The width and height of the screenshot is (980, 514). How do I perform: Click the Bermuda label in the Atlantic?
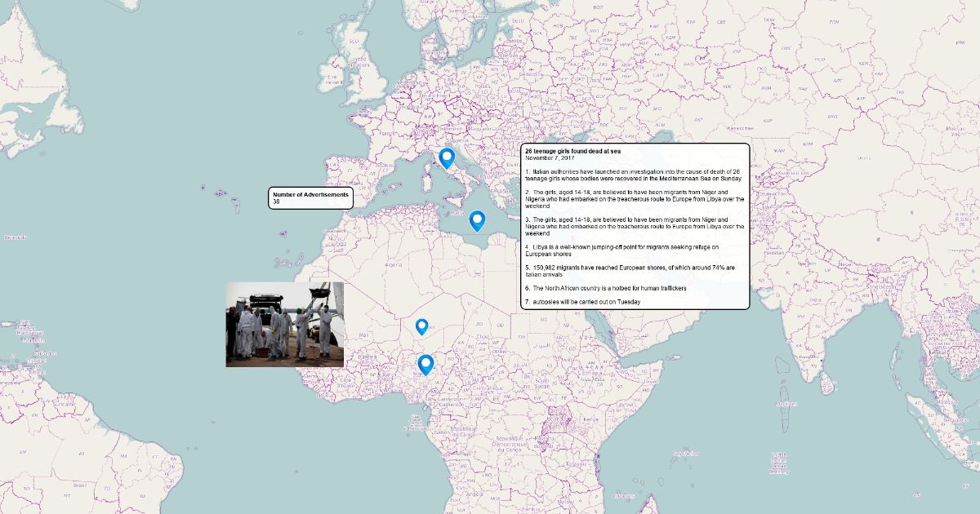15,237
